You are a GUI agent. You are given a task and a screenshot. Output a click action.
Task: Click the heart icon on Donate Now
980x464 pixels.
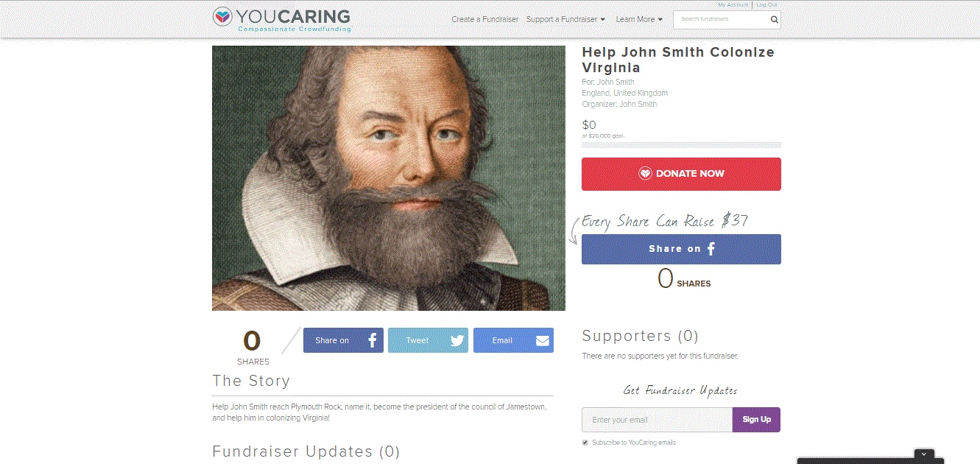(x=645, y=174)
